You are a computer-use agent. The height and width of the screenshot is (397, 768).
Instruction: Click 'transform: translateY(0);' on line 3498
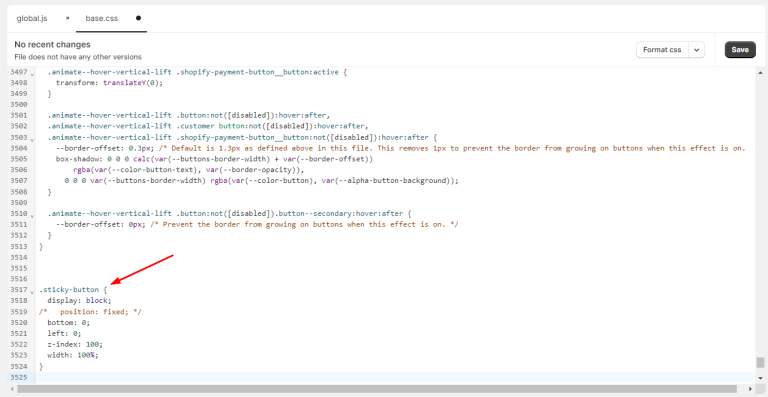click(x=109, y=83)
